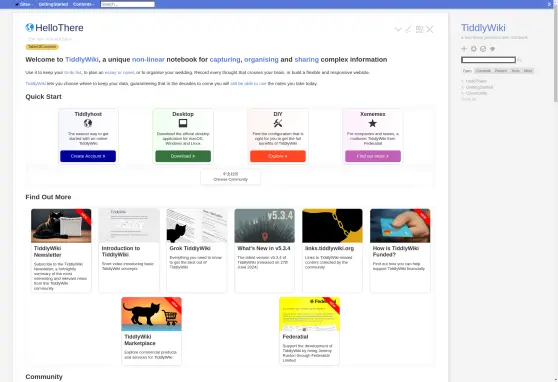Toggle sidebar with top-right chevron
Viewport: 558px width, 382px height.
click(549, 4)
